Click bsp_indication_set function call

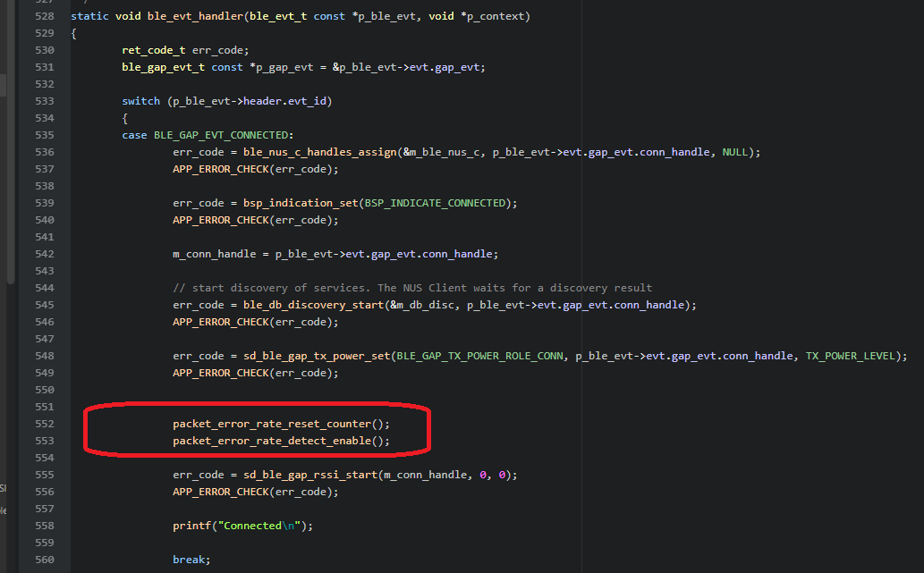point(301,203)
